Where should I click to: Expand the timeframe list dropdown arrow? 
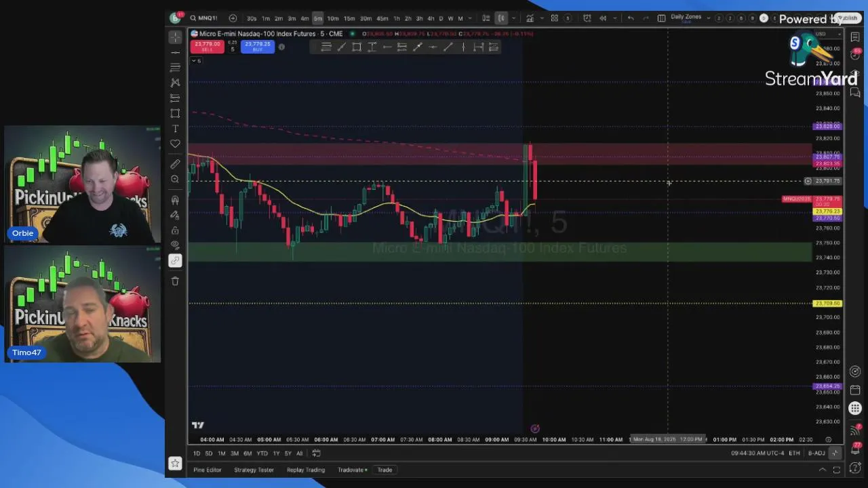point(470,18)
